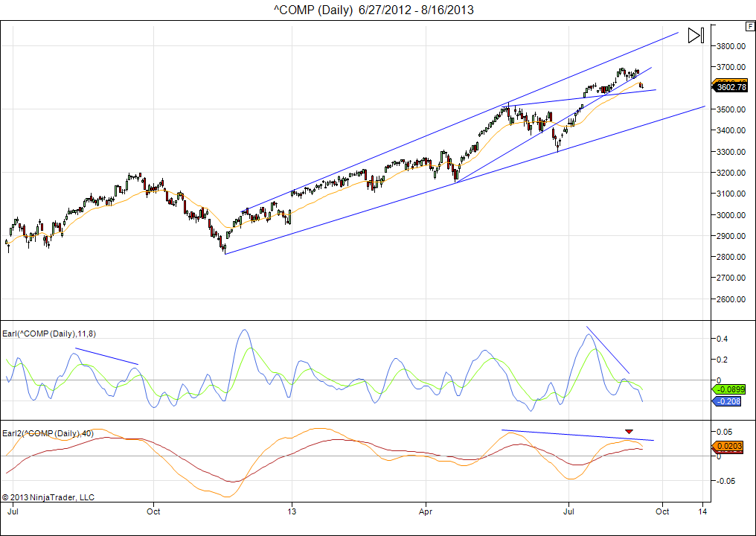Click the -0.05 level on Earl2 axis
The height and width of the screenshot is (536, 756).
pyautogui.click(x=725, y=480)
